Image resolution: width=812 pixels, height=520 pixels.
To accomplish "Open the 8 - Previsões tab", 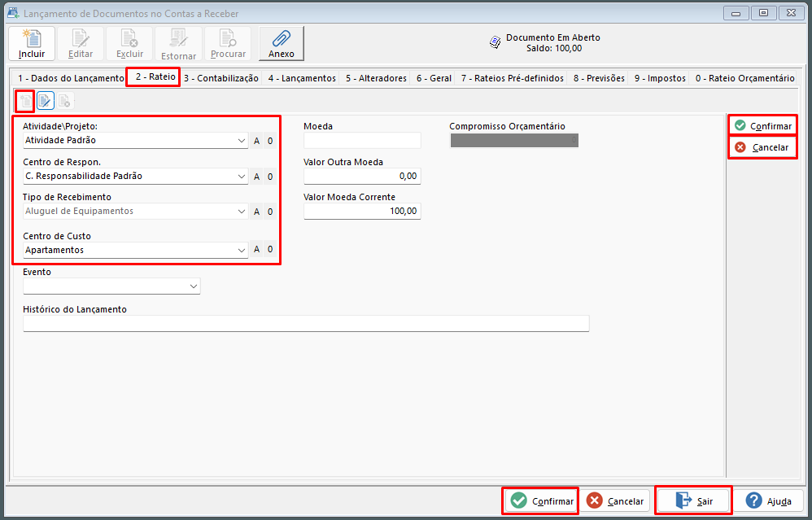I will [x=599, y=78].
